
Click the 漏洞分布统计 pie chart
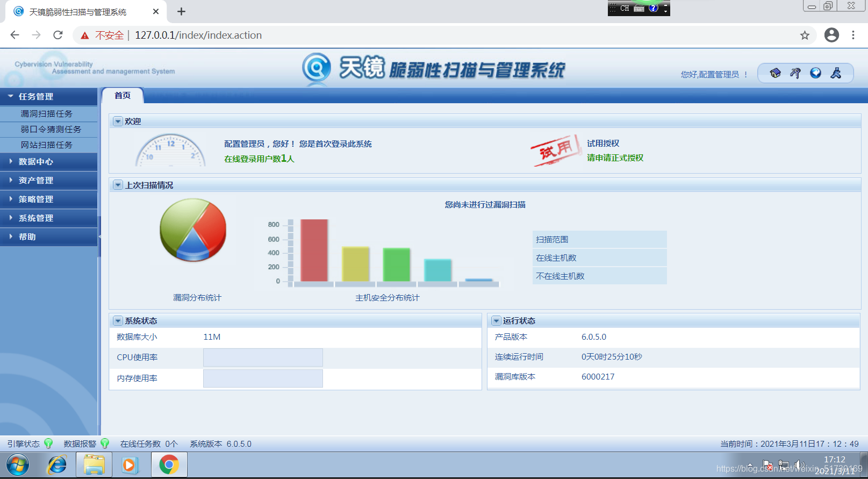[193, 230]
